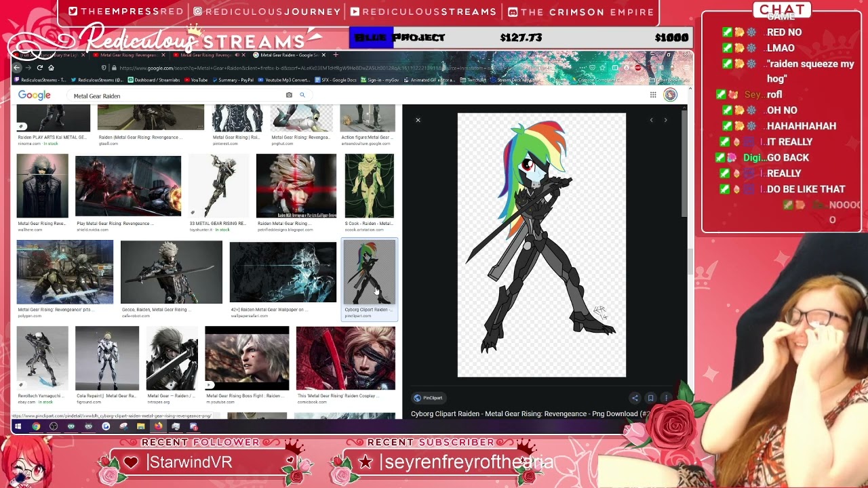Click the "GO BACK" chat message
Screen dimensions: 868x488
[788, 157]
